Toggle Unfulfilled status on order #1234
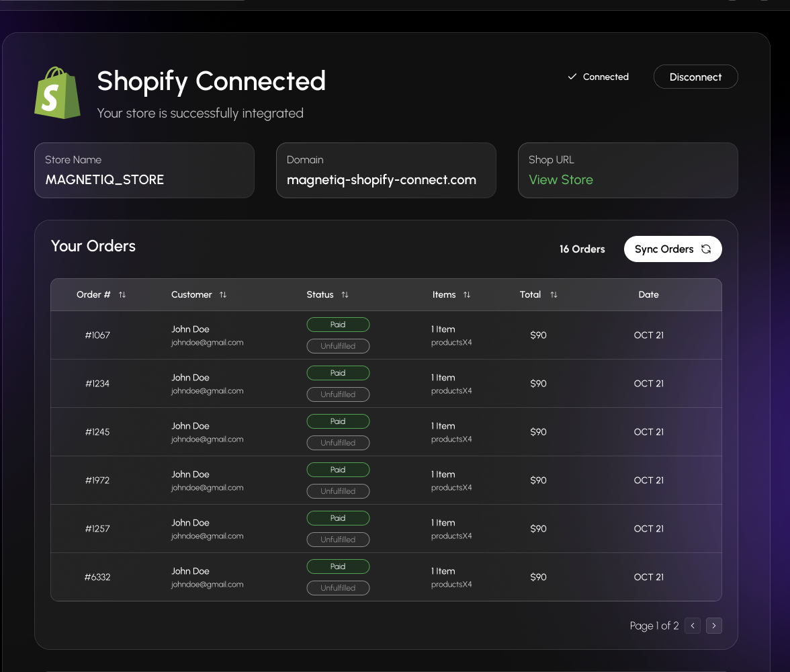The height and width of the screenshot is (672, 790). (x=338, y=394)
